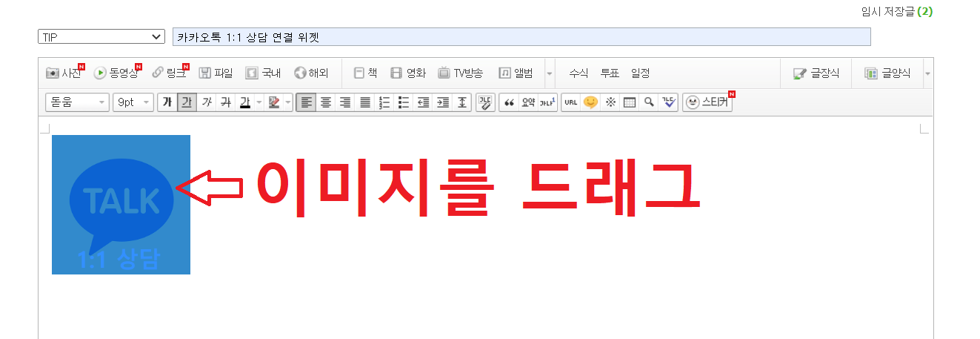Open the 9pt font size dropdown

[x=133, y=102]
